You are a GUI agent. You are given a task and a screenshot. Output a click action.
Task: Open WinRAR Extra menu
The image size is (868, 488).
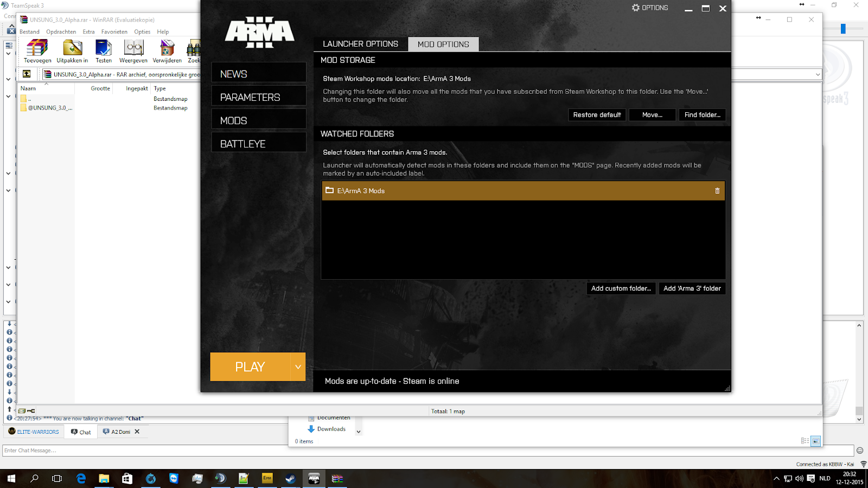pyautogui.click(x=88, y=31)
